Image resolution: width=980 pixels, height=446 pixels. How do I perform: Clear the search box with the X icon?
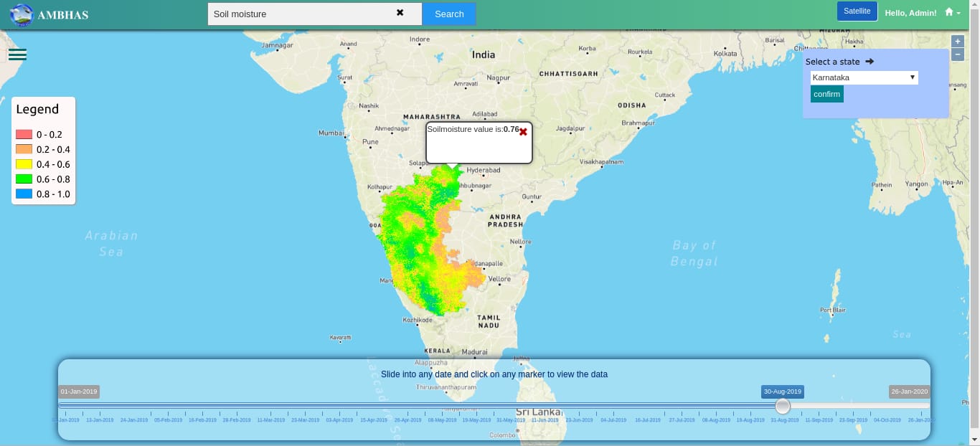pos(400,13)
